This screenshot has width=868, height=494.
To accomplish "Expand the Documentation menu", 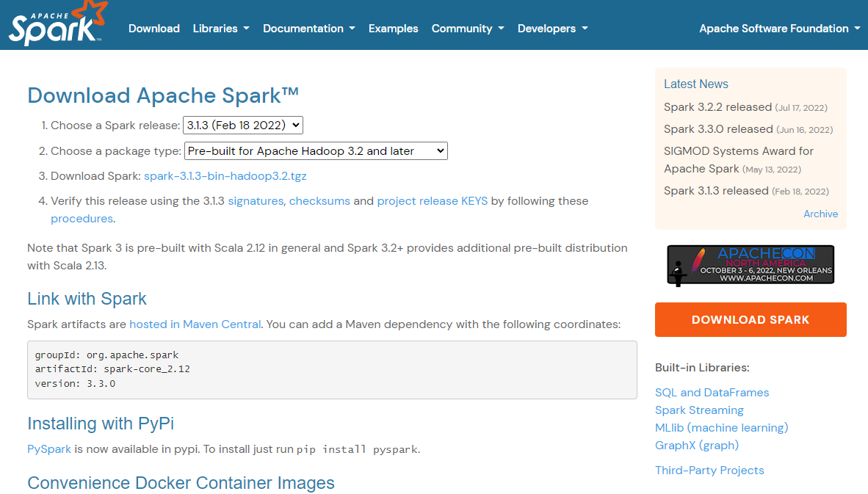I will (x=309, y=28).
